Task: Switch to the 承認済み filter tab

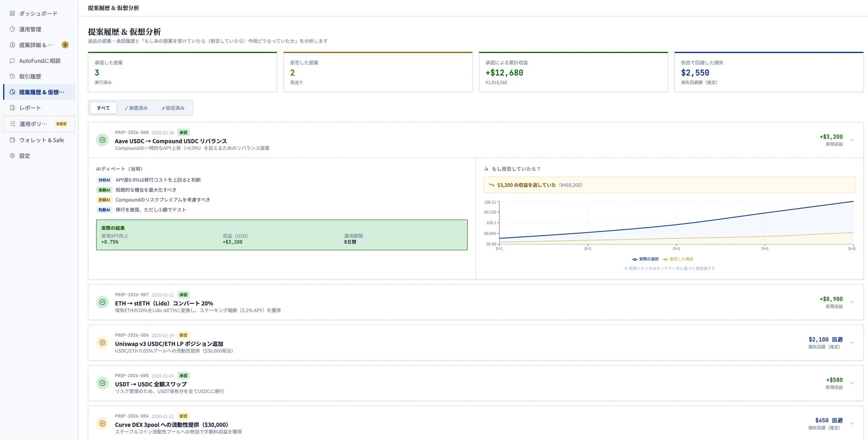Action: (136, 108)
